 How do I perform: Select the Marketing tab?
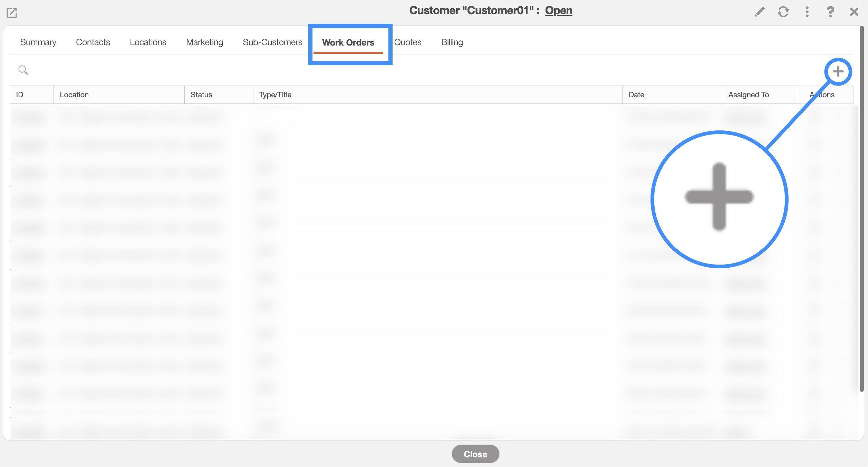tap(204, 42)
